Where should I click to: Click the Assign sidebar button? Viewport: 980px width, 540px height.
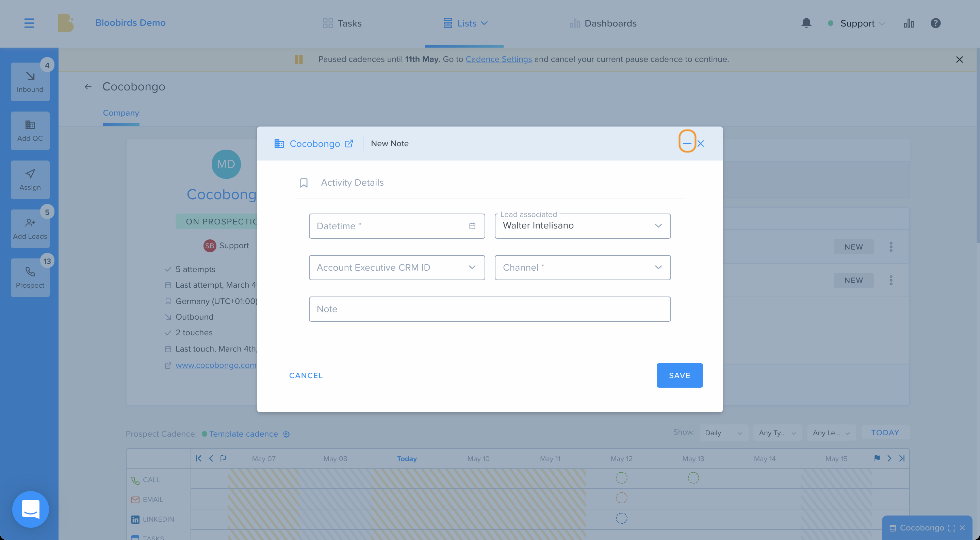pyautogui.click(x=30, y=180)
